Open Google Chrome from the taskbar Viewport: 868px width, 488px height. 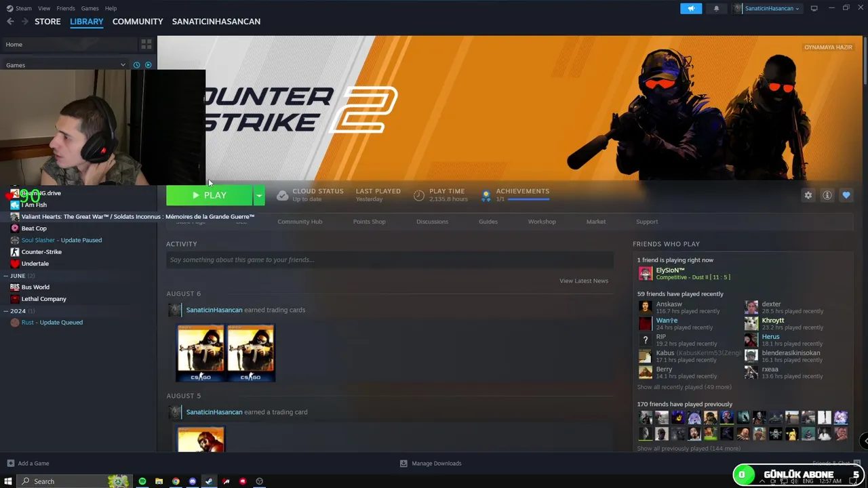pyautogui.click(x=176, y=481)
